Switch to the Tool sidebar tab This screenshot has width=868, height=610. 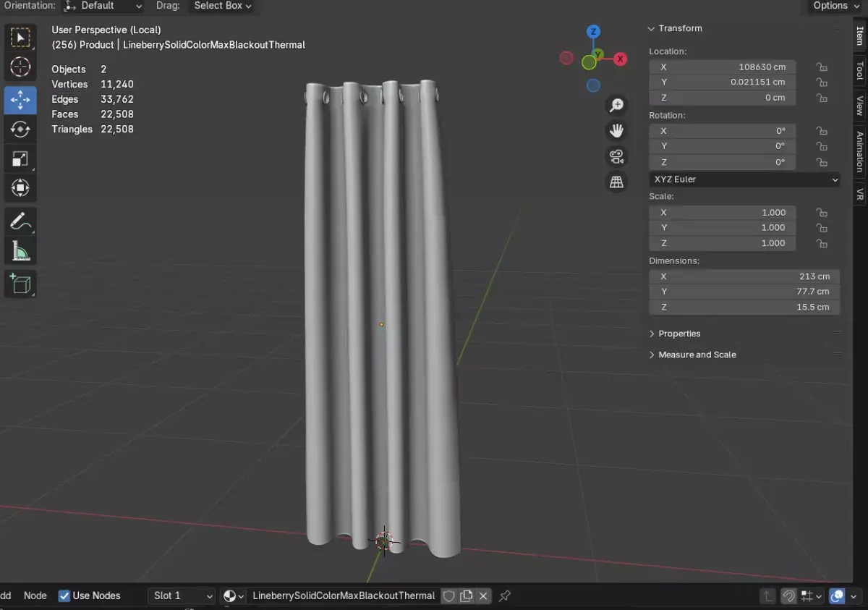point(859,70)
